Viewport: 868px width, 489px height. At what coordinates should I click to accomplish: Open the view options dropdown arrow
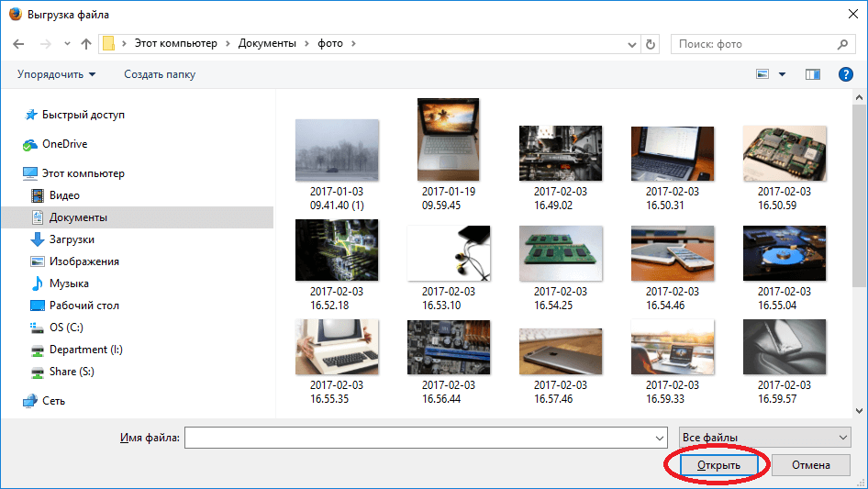pyautogui.click(x=783, y=74)
